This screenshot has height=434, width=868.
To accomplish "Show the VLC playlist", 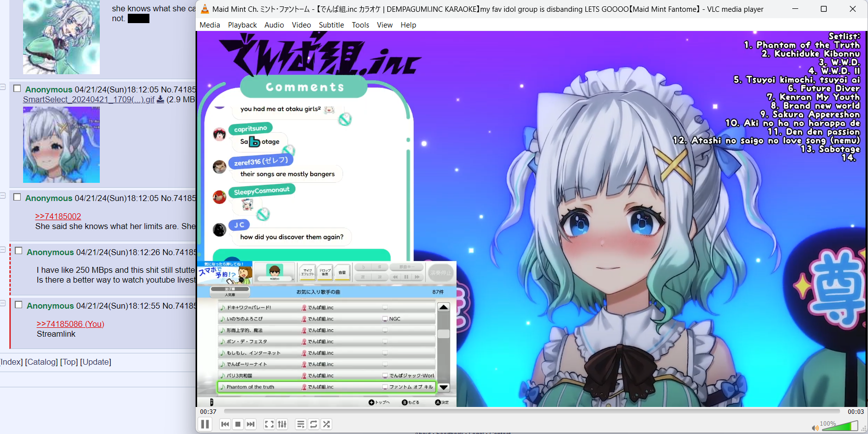I will click(x=301, y=424).
